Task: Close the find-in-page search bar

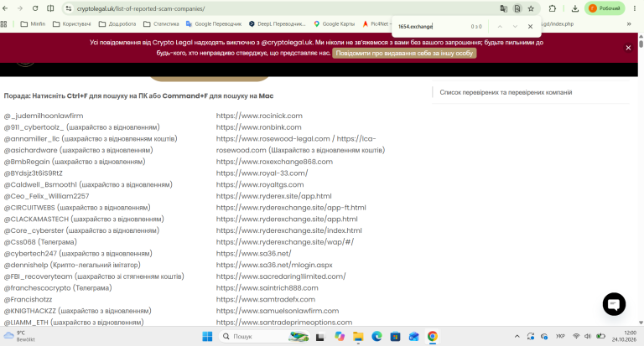Action: (530, 26)
